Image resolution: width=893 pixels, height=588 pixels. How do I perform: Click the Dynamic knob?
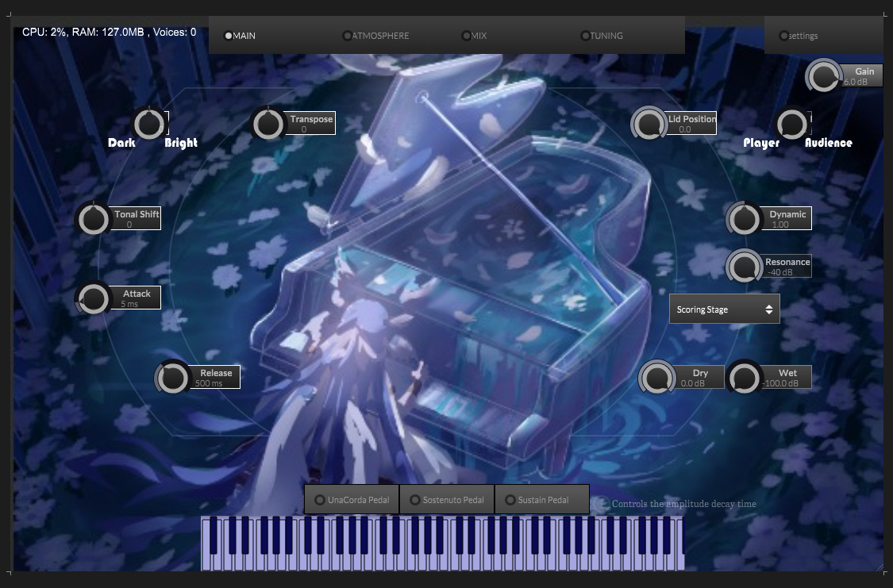[745, 219]
